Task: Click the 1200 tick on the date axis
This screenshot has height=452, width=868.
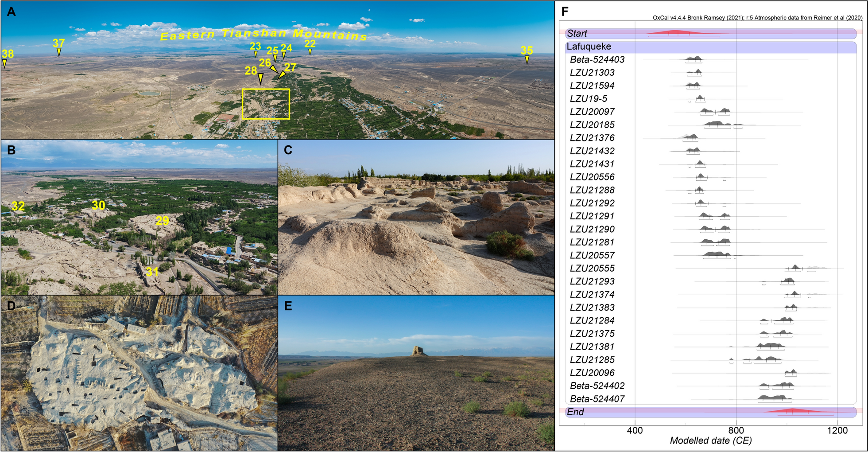Action: (x=837, y=430)
